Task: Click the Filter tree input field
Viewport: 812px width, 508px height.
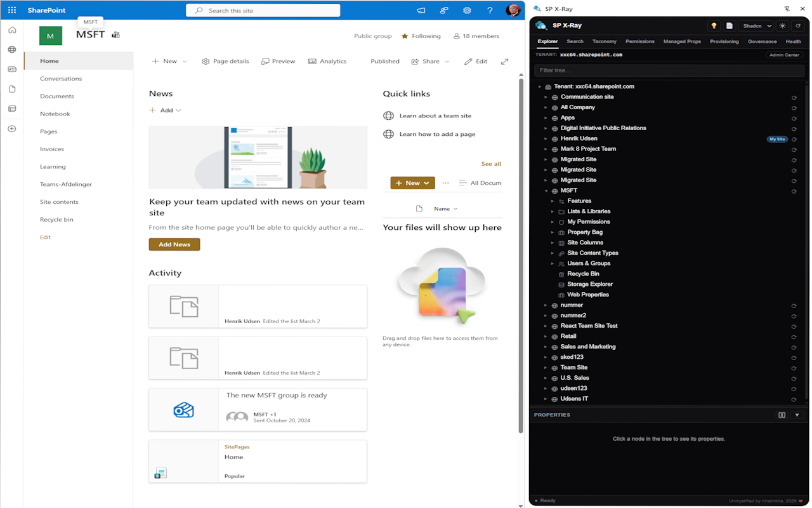Action: (669, 70)
